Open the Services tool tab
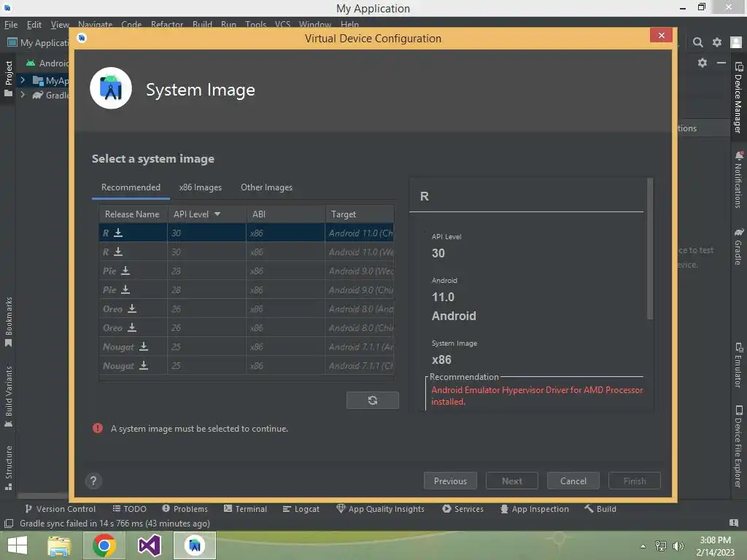Screen dimensions: 747x560 [x=462, y=509]
